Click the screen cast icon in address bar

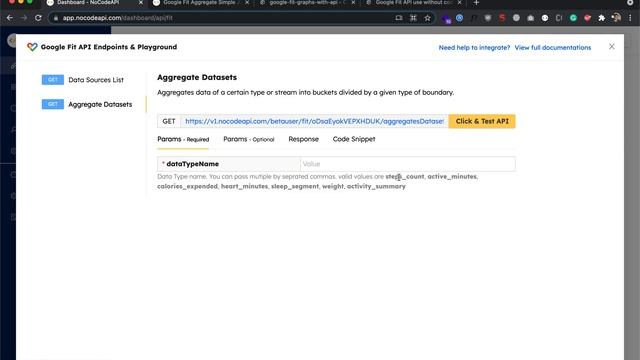[x=399, y=18]
